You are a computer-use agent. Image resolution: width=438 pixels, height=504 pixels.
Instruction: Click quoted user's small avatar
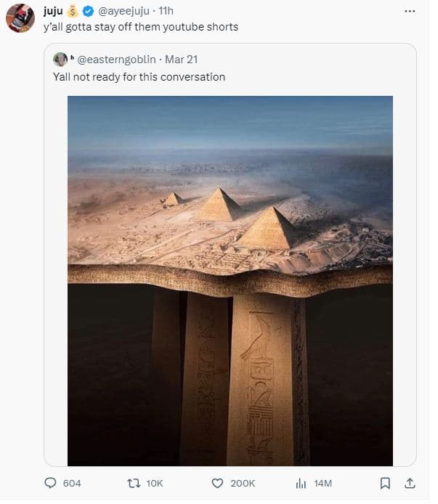61,60
